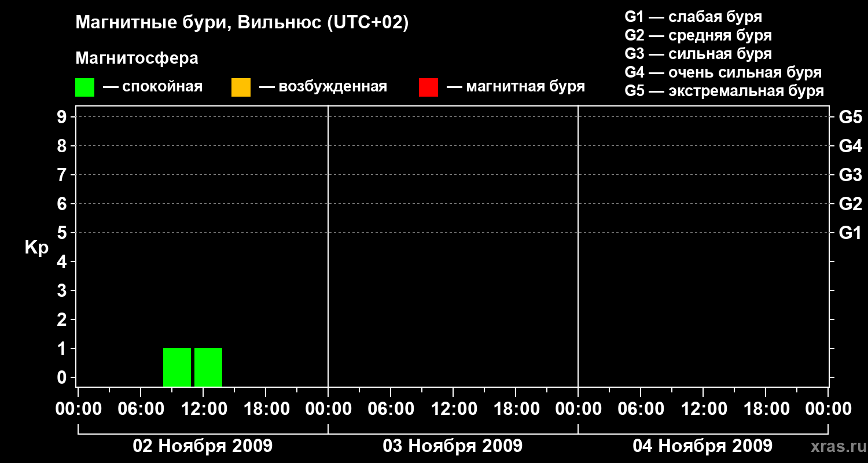Click the 06:00 tick label of 03 Ноября
This screenshot has height=463, width=868.
391,409
